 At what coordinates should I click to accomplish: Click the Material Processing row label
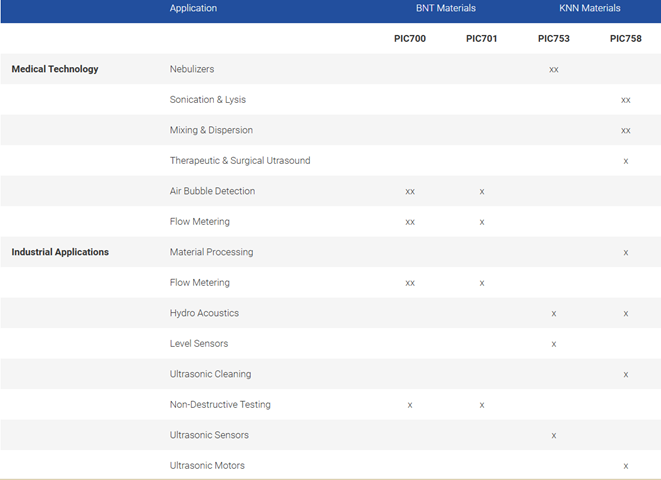(211, 252)
